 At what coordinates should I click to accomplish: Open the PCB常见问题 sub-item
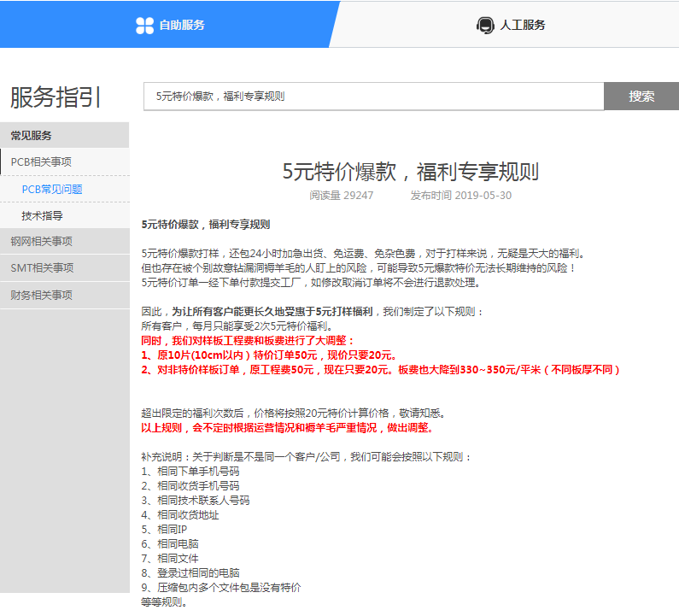tap(52, 189)
